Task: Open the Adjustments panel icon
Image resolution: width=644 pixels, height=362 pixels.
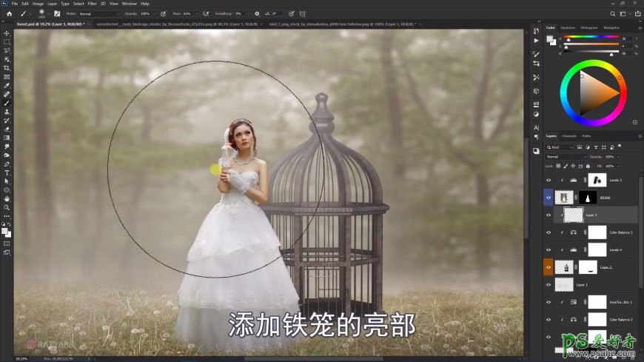Action: coord(536,114)
